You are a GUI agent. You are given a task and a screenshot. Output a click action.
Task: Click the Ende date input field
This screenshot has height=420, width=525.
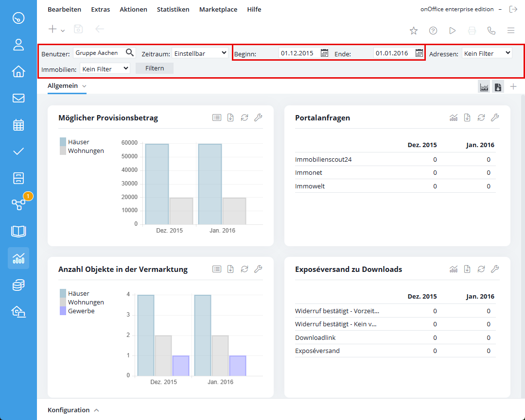[x=393, y=53]
